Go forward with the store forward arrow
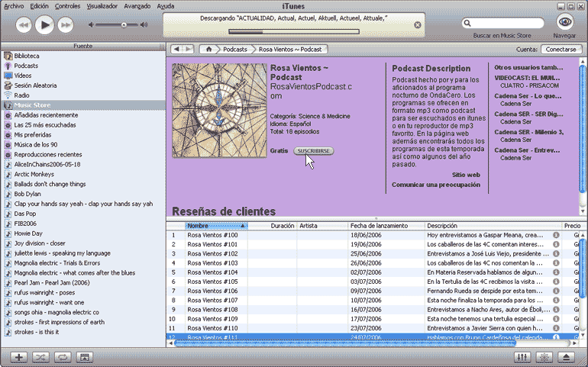Image resolution: width=588 pixels, height=367 pixels. click(189, 49)
